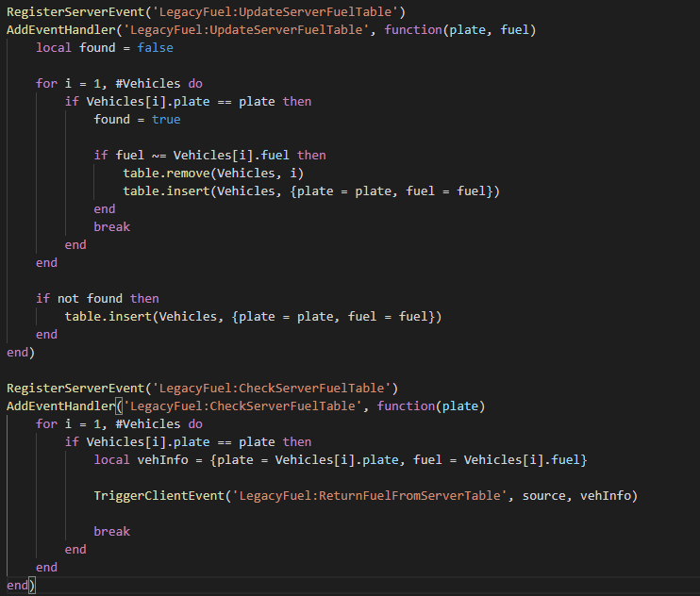Click the table.insert call under 'if not found'

[x=108, y=316]
